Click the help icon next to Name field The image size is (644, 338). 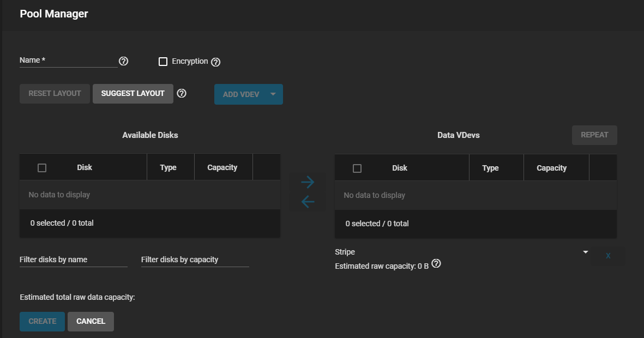pos(124,61)
